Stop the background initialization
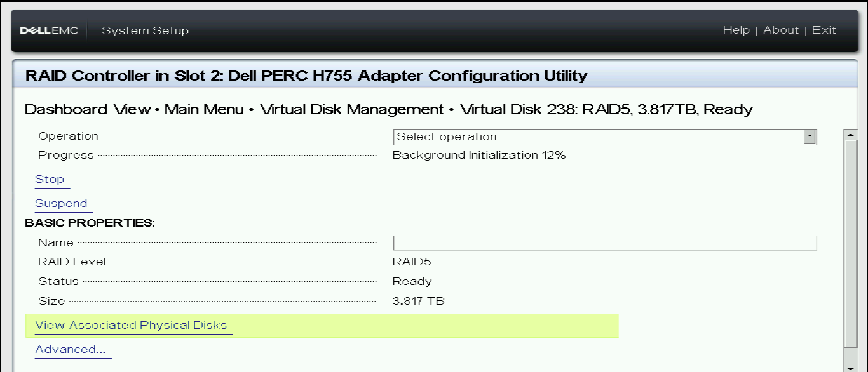 51,179
